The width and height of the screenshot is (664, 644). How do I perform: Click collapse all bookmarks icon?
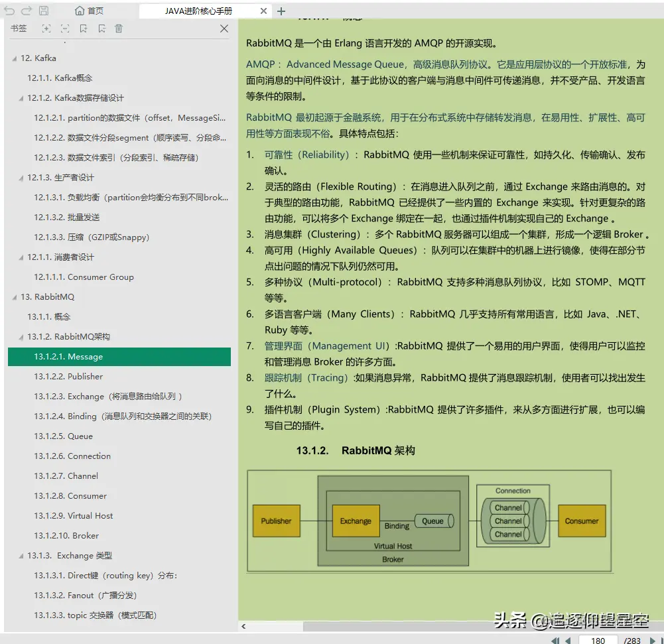65,29
